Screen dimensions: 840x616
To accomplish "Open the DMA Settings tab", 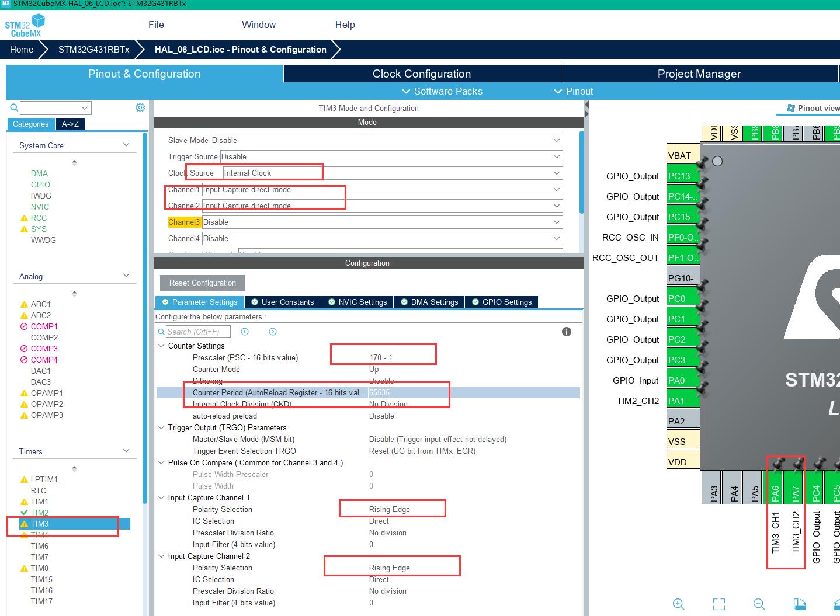I will (429, 302).
